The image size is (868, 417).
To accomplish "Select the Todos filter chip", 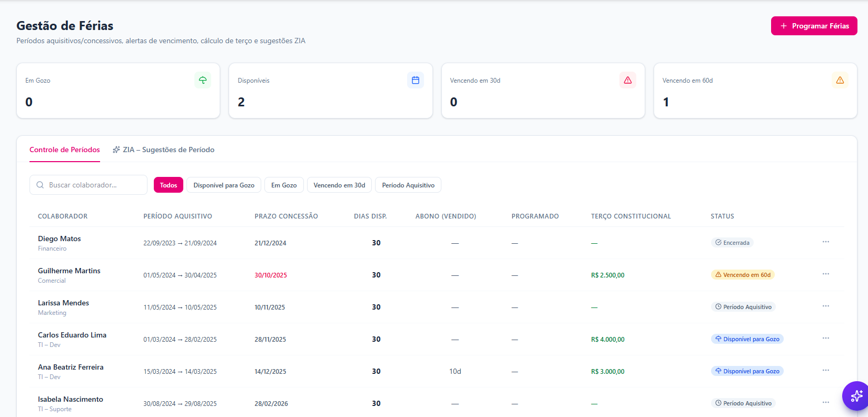I will (x=169, y=185).
